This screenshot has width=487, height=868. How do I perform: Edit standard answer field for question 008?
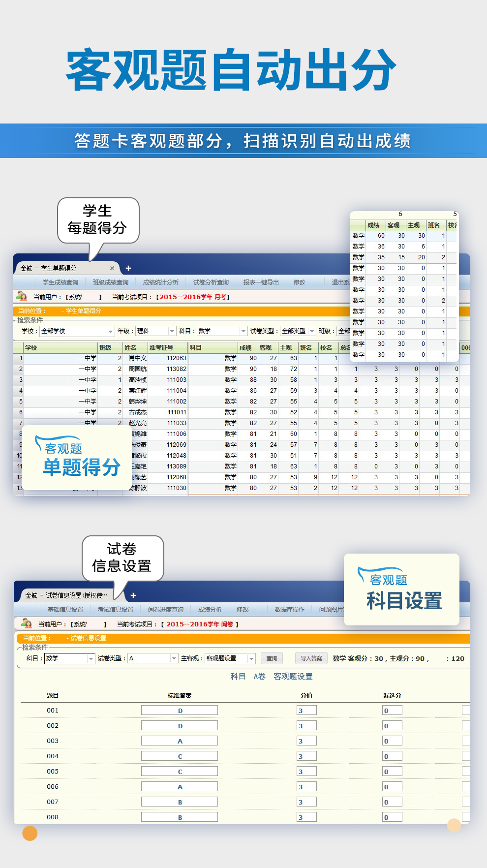(x=180, y=817)
